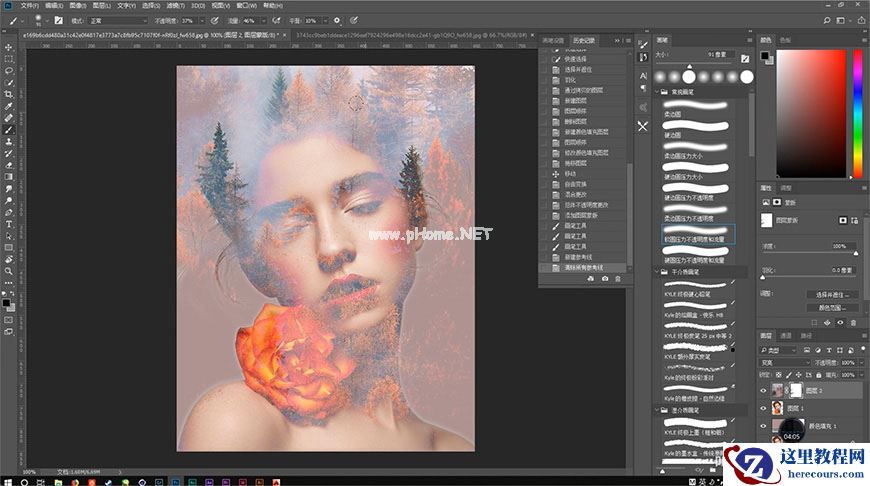Open the brush preset picker dropdown
This screenshot has width=870, height=486.
47,21
